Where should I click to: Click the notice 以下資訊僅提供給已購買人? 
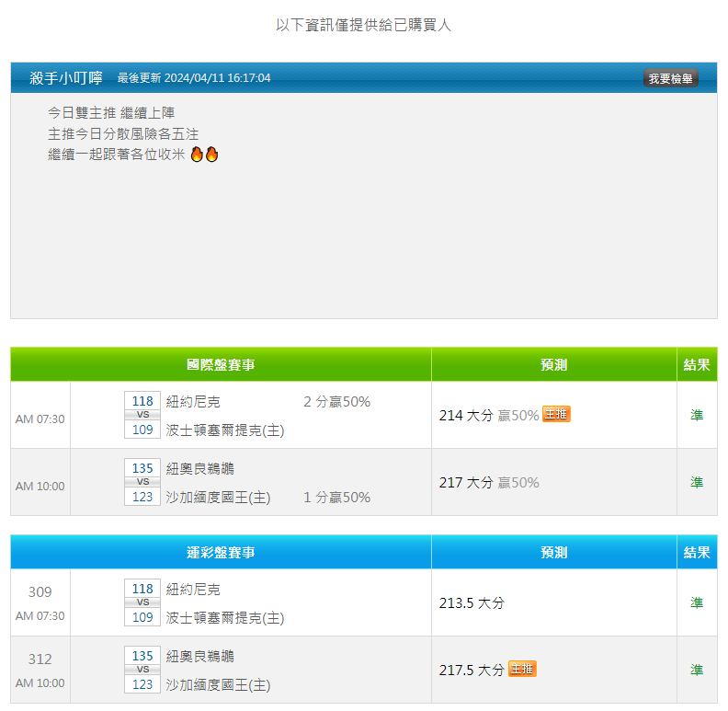point(363,25)
